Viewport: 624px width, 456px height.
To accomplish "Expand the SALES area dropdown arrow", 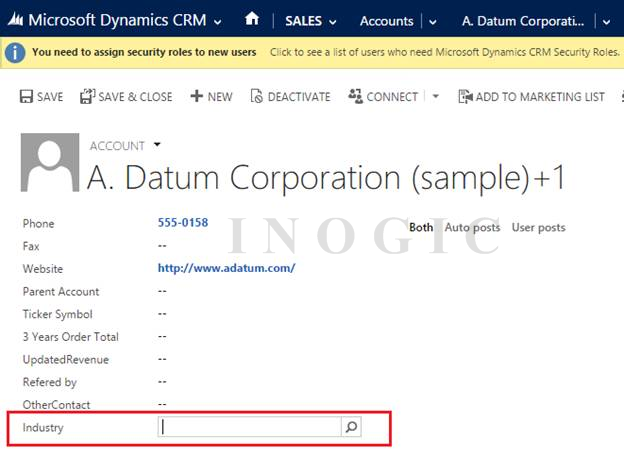I will coord(333,22).
